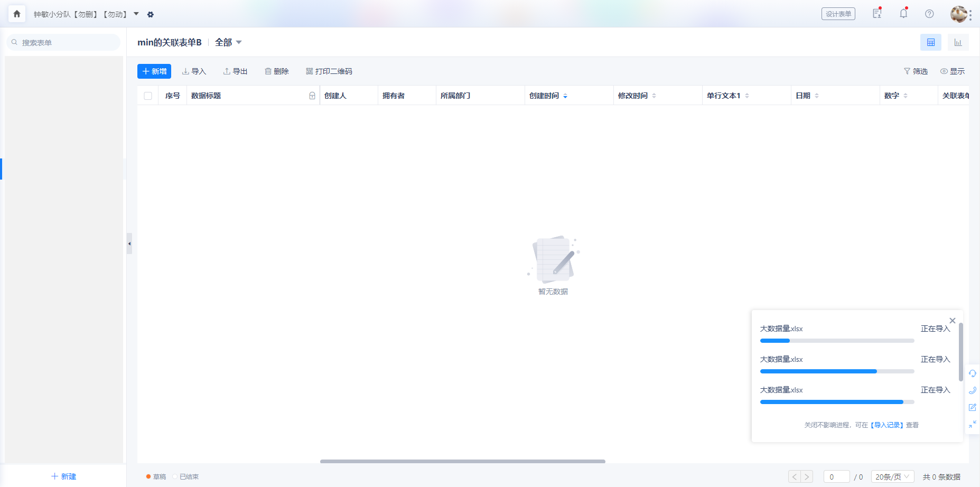Expand the app name dropdown arrow
The height and width of the screenshot is (487, 980).
(136, 14)
